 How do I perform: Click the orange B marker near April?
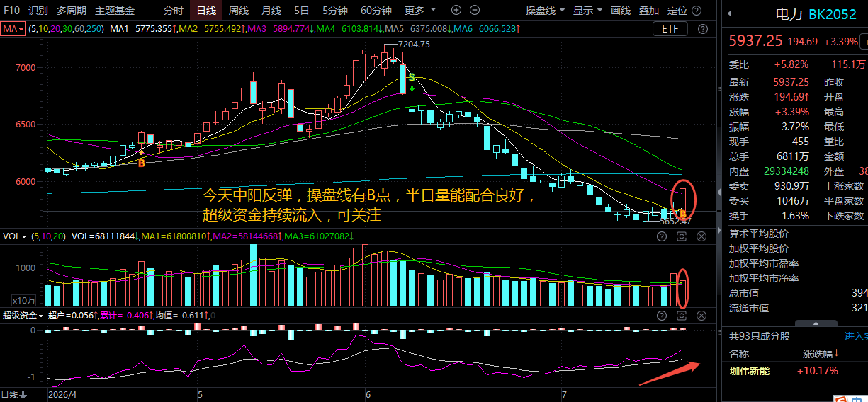click(141, 163)
